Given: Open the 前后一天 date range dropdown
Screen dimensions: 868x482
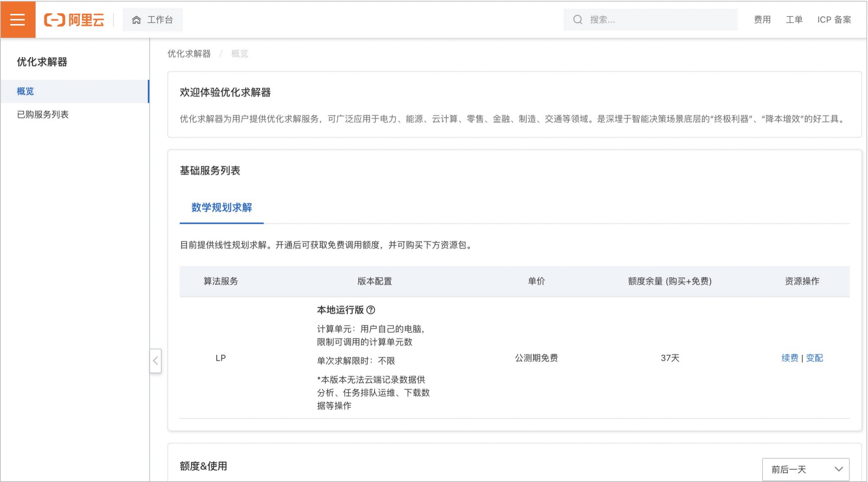Looking at the screenshot, I should [805, 469].
